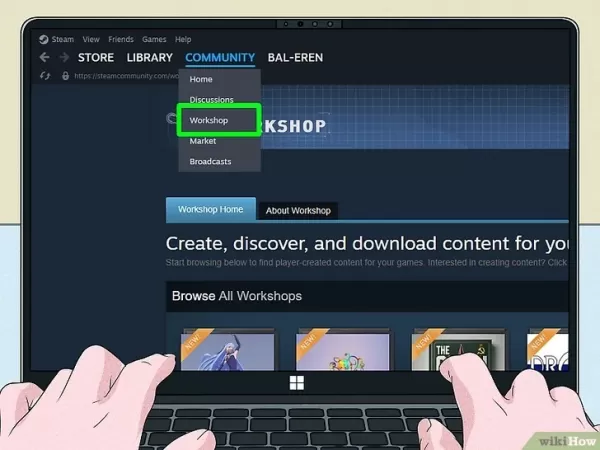The height and width of the screenshot is (450, 600).
Task: Switch to the LIBRARY section
Action: pos(150,57)
